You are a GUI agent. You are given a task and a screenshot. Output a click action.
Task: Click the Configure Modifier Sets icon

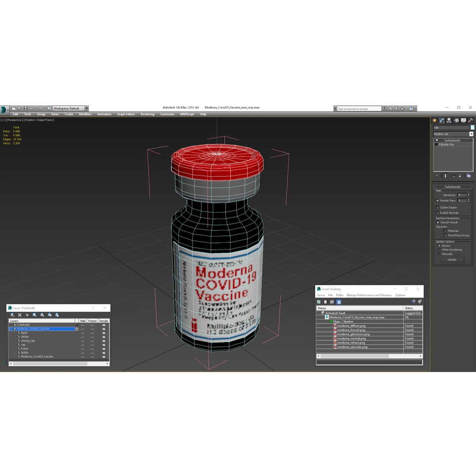469,176
